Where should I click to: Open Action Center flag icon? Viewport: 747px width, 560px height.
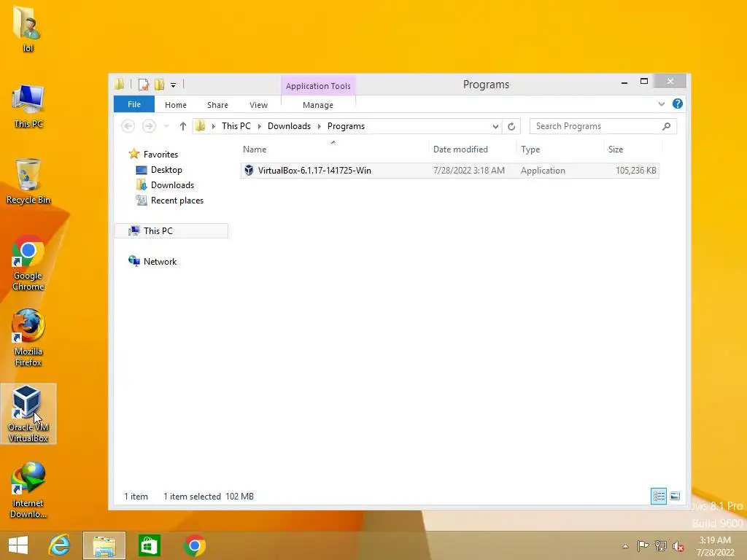643,545
